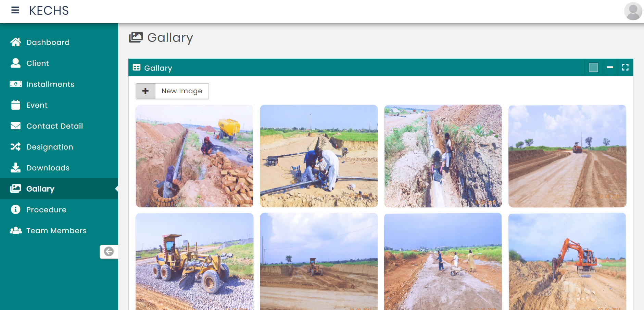The image size is (644, 310).
Task: Click the Downloads arrow icon
Action: 15,168
